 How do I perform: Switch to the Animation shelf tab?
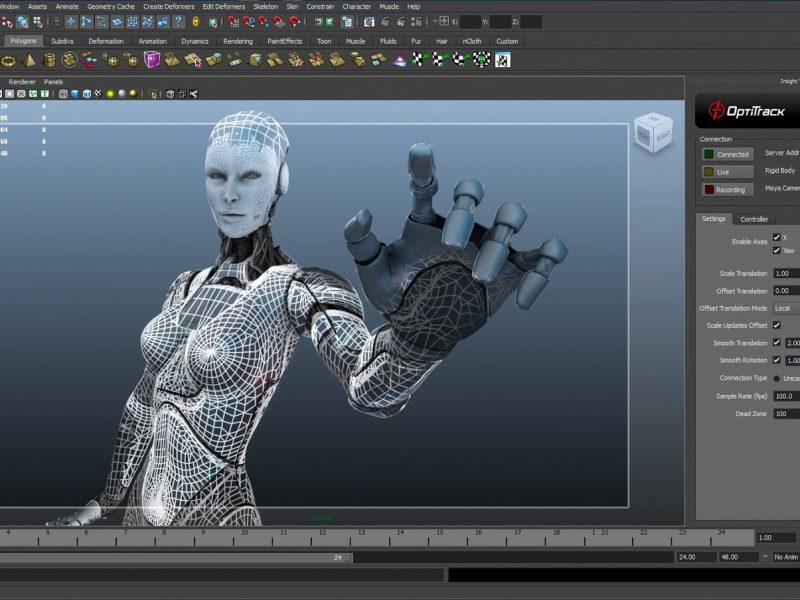(153, 41)
